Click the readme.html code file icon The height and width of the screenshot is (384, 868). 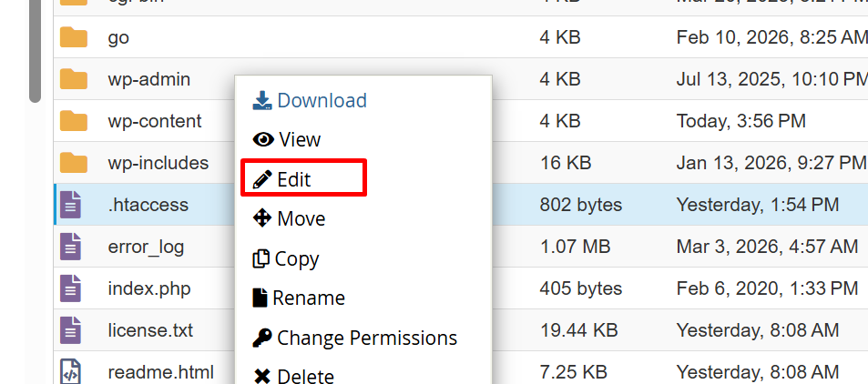tap(71, 372)
